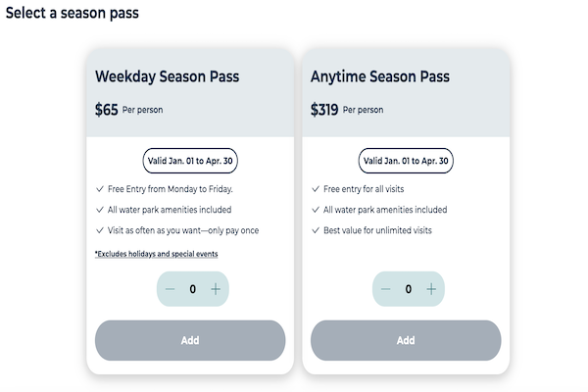
Task: Add the Anytime Season Pass
Action: [x=406, y=340]
